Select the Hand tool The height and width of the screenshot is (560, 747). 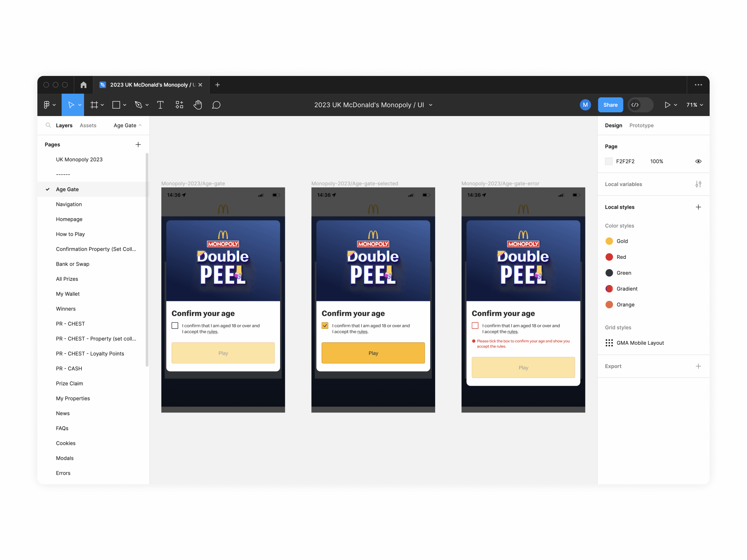(x=198, y=105)
